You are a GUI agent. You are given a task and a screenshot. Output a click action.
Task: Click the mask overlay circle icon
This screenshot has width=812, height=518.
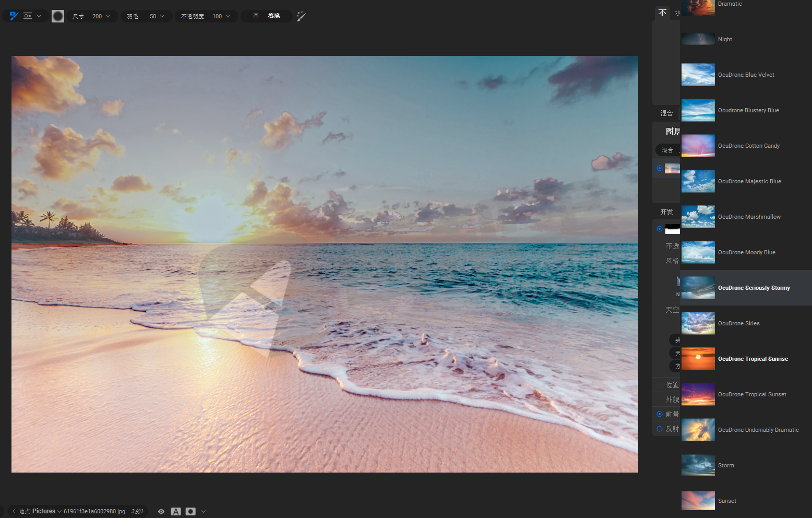[x=190, y=512]
